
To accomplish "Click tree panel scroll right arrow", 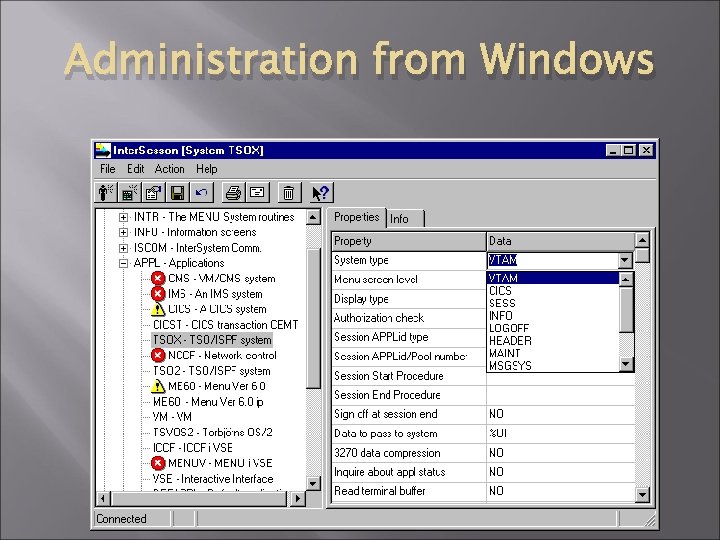I will coord(298,498).
